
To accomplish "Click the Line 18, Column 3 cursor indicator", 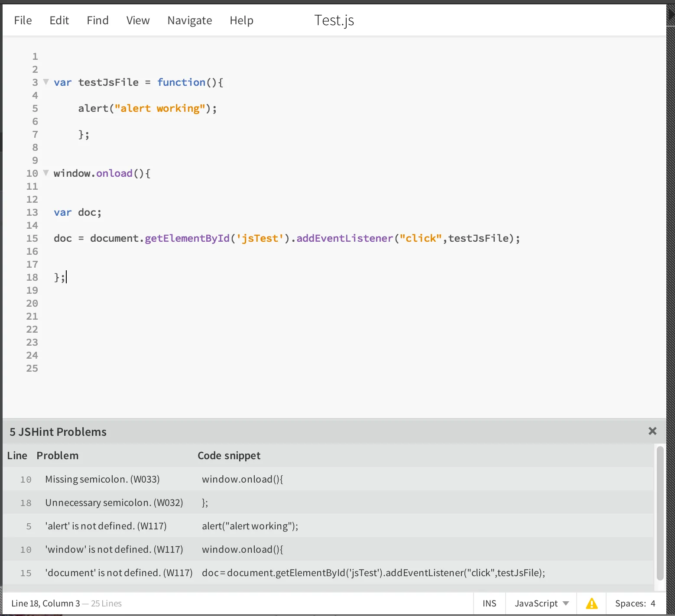I will click(x=45, y=603).
